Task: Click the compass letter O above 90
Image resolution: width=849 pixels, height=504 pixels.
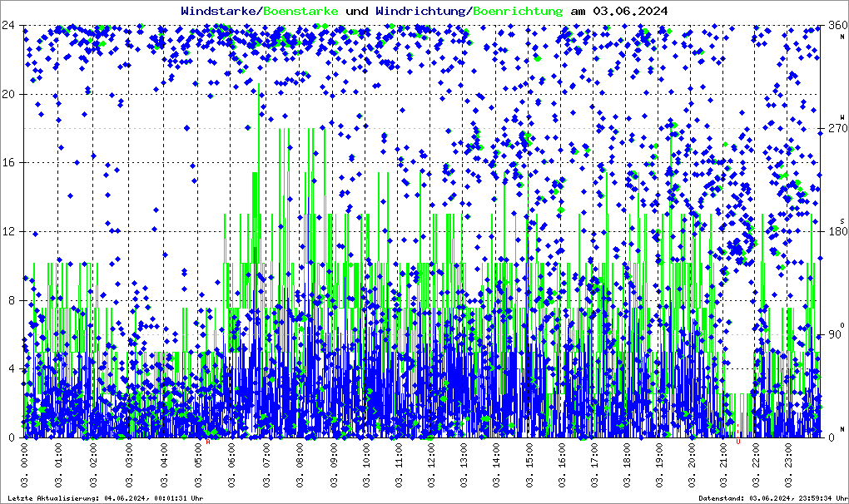Action: [842, 325]
